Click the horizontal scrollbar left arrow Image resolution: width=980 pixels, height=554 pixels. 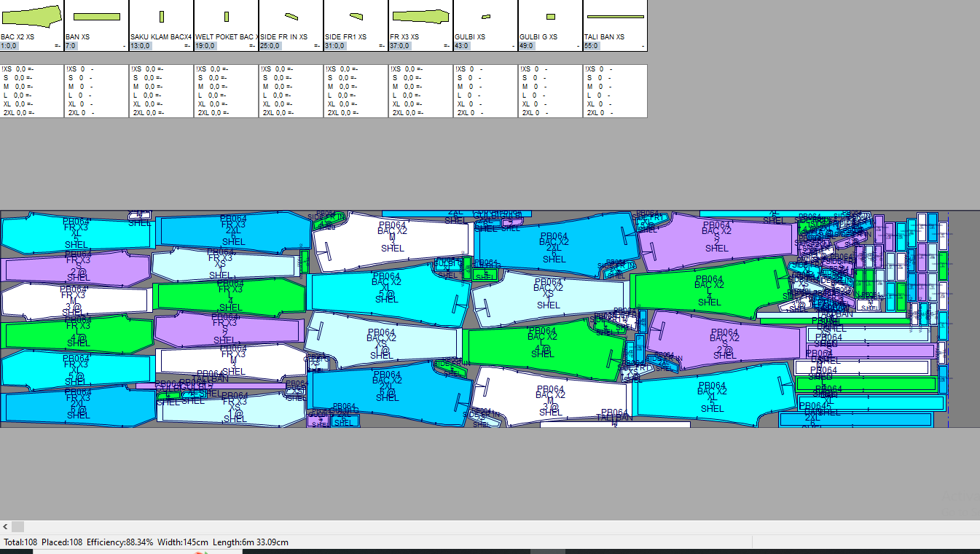pyautogui.click(x=5, y=526)
